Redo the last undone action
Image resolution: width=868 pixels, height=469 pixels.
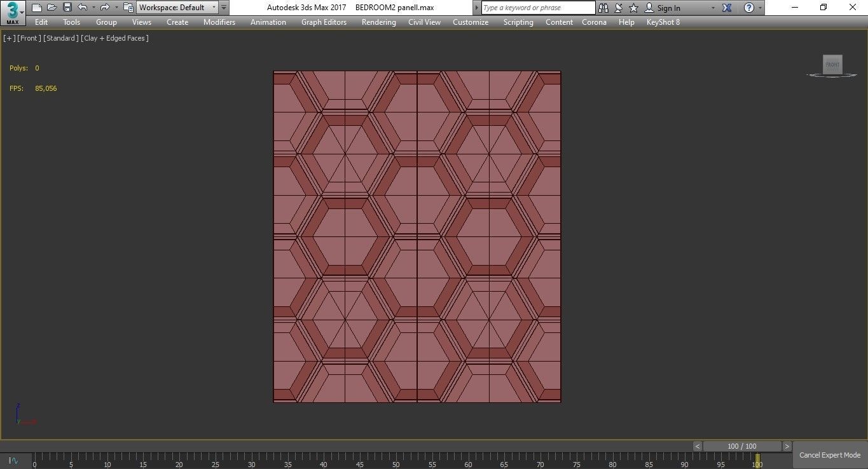coord(105,8)
